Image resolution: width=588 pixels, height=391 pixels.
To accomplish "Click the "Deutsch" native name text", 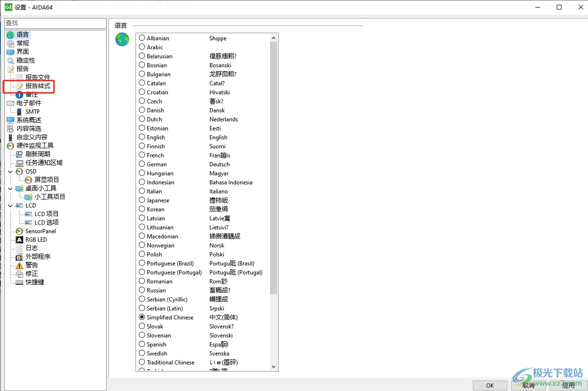I will pyautogui.click(x=219, y=164).
